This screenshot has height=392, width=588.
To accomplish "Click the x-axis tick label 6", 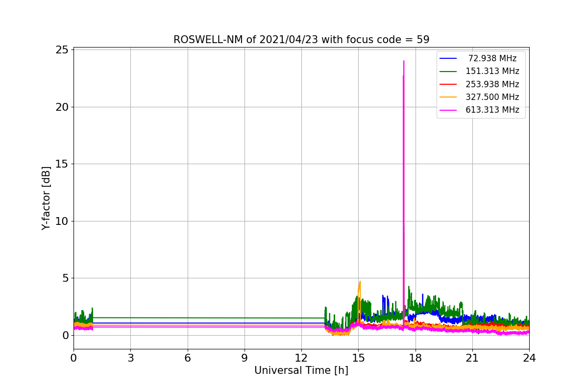I will point(188,358).
